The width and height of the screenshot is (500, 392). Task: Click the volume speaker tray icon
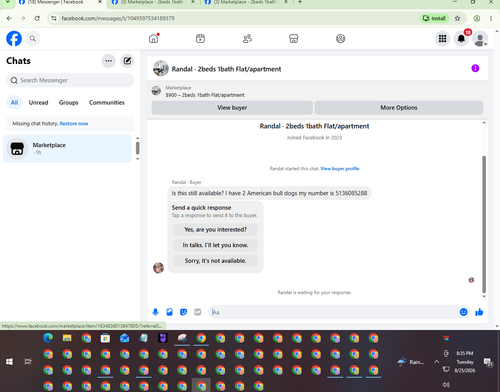coord(446,384)
